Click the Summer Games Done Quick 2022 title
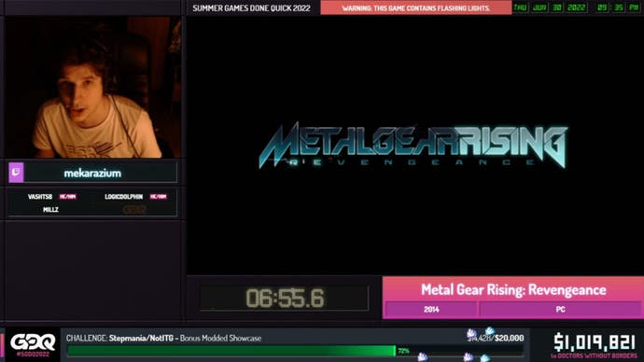This screenshot has height=362, width=644. (x=251, y=8)
